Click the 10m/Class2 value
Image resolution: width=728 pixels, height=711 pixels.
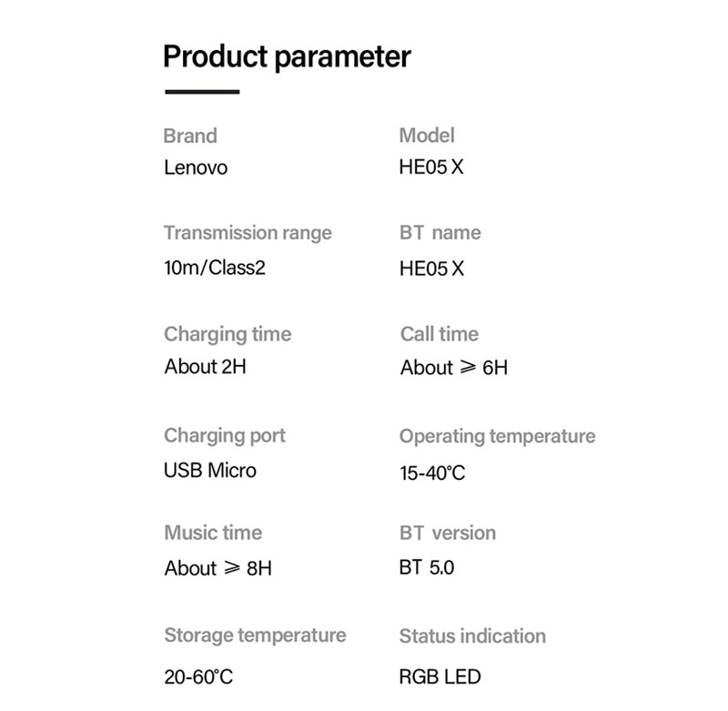(x=215, y=269)
